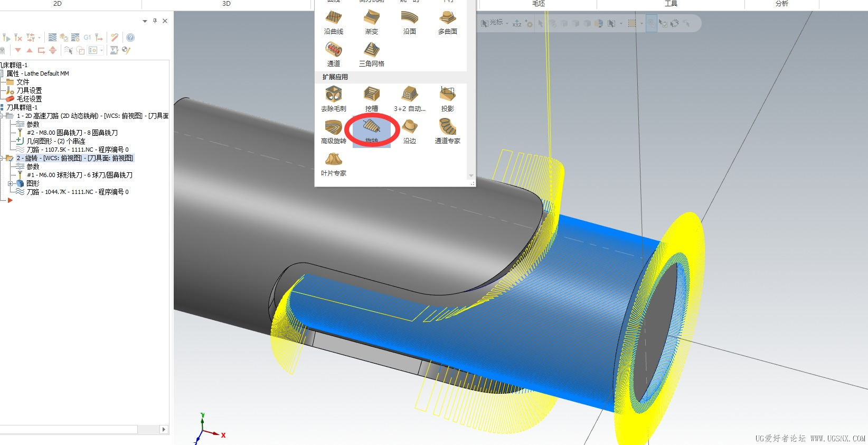The width and height of the screenshot is (868, 445).
Task: Click the wand icon in toolpath manager
Action: [x=115, y=38]
